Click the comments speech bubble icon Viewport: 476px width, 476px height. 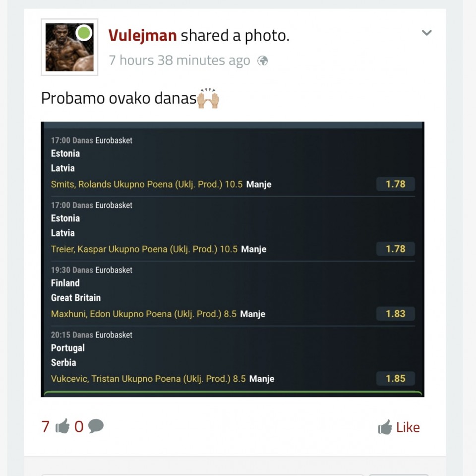tap(96, 426)
